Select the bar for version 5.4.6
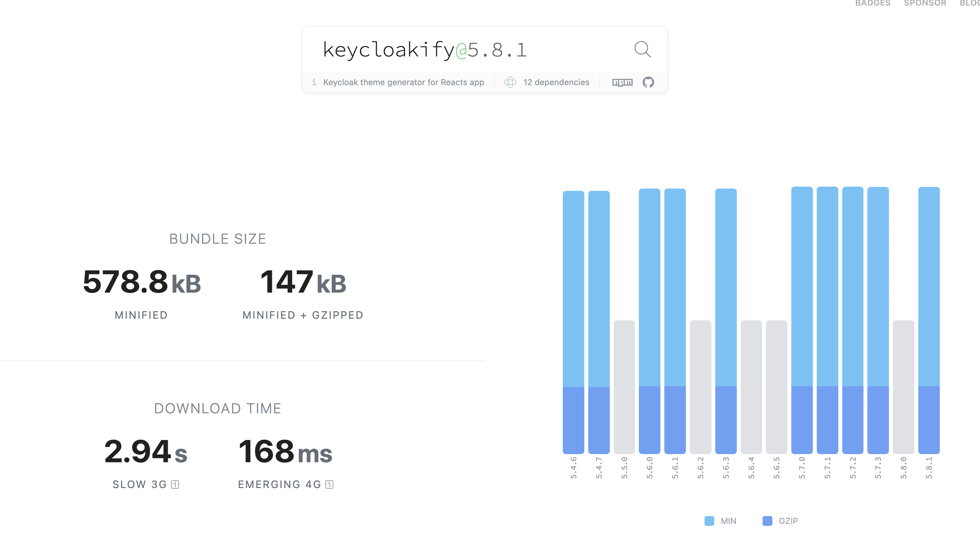 click(573, 323)
